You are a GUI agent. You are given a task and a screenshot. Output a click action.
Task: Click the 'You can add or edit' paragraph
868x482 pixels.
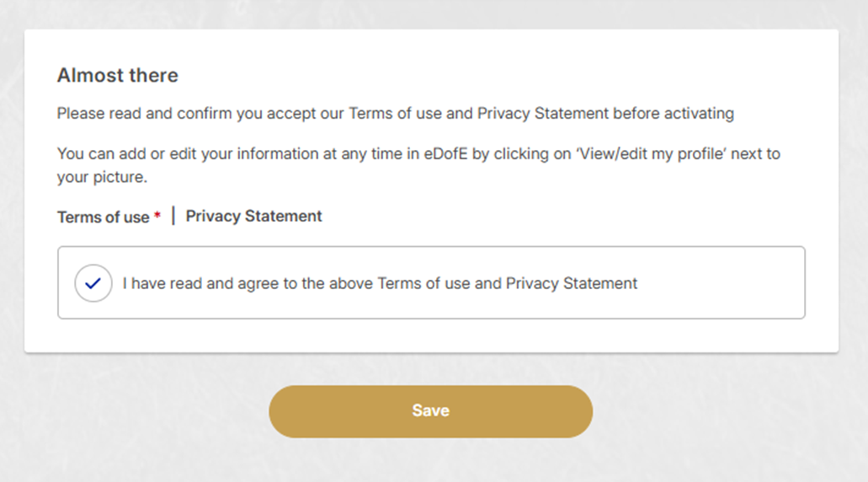[x=253, y=154]
